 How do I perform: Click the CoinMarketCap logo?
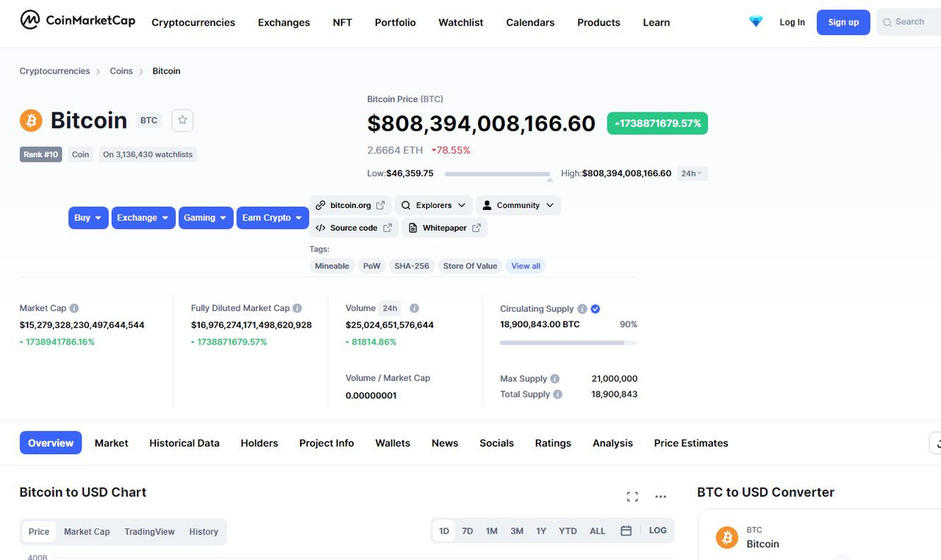(77, 21)
